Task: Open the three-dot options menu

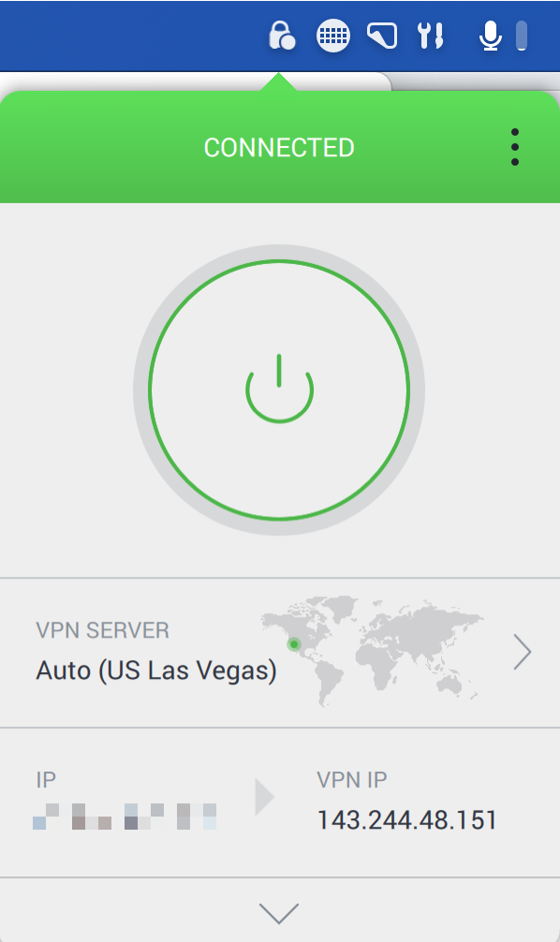Action: pyautogui.click(x=515, y=147)
